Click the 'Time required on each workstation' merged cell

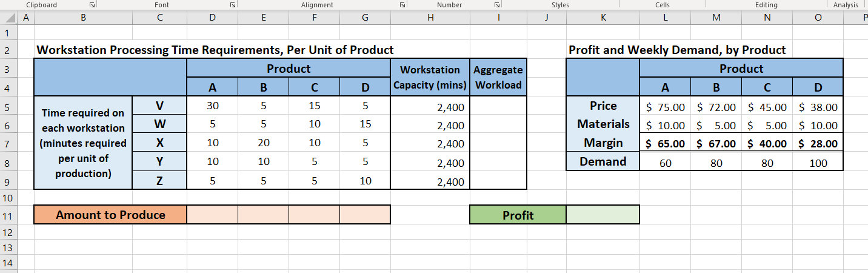coord(83,143)
